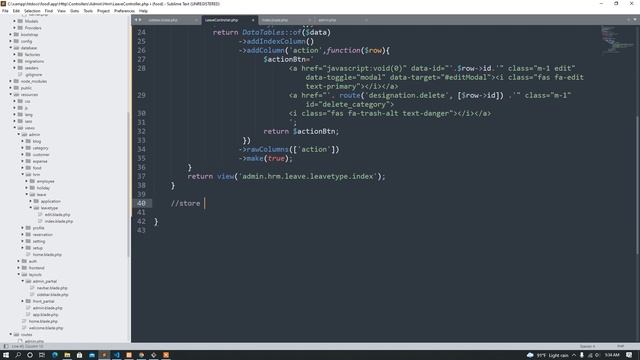Select the sass folder
The height and width of the screenshot is (360, 640).
click(28, 121)
